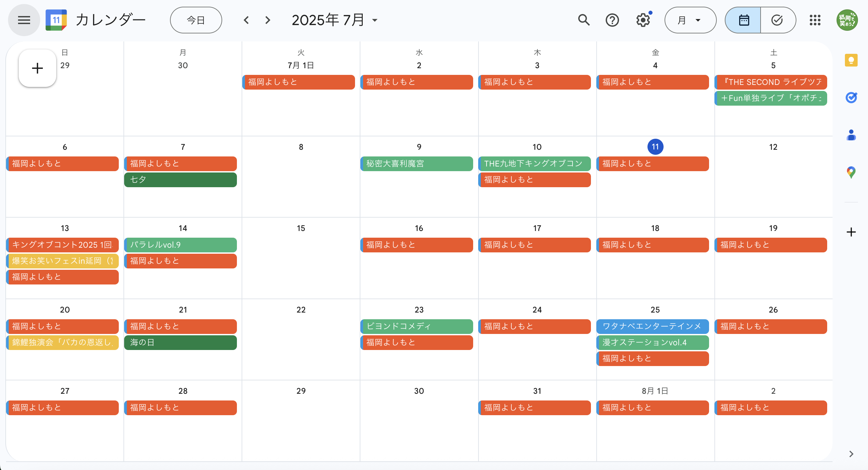Image resolution: width=868 pixels, height=470 pixels.
Task: Expand the 2025年 7月 date picker
Action: (334, 20)
